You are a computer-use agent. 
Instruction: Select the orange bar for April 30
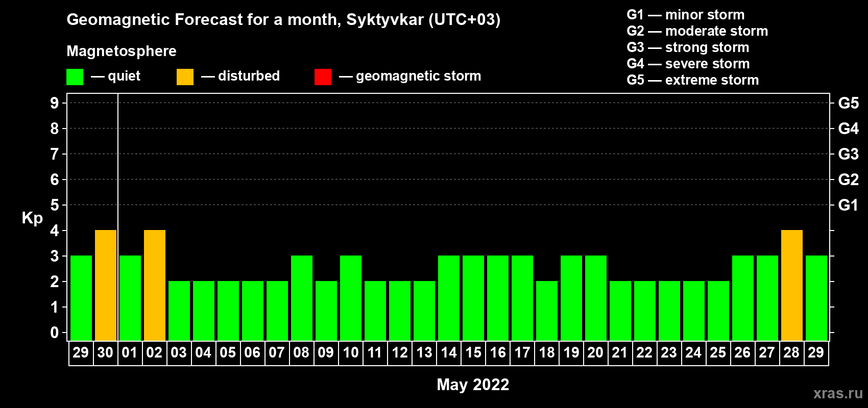pyautogui.click(x=106, y=285)
